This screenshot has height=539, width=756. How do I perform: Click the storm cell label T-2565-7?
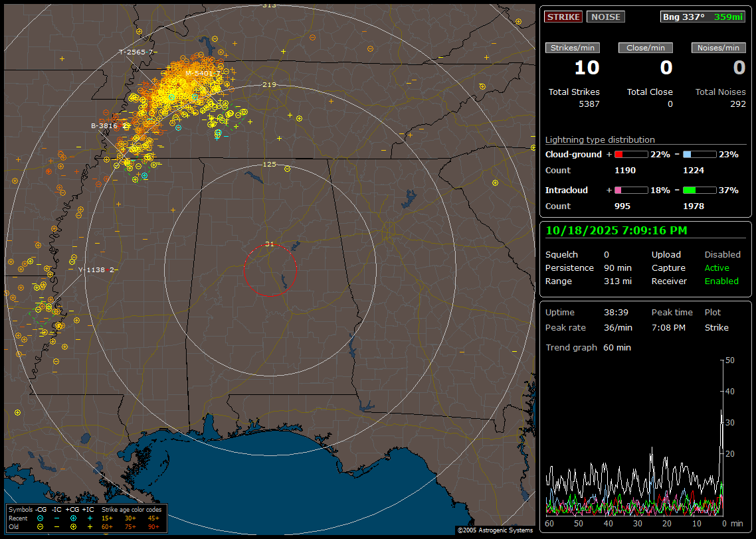click(136, 52)
